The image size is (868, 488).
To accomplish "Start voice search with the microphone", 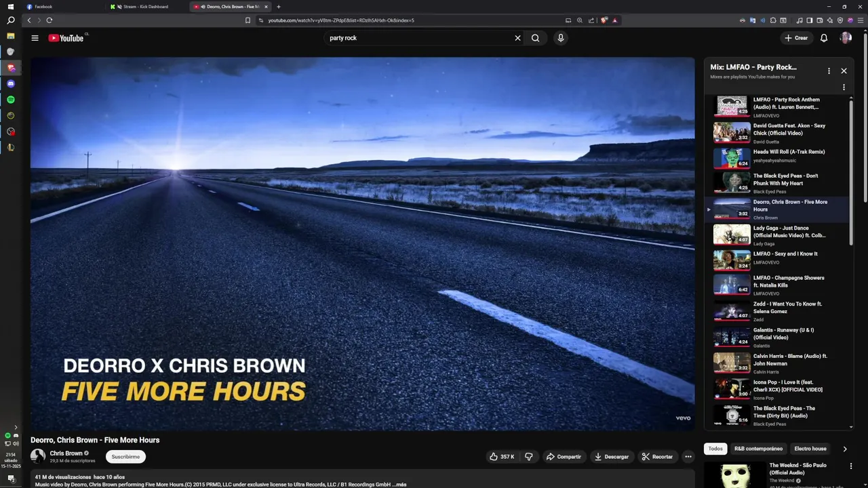I will 561,38.
